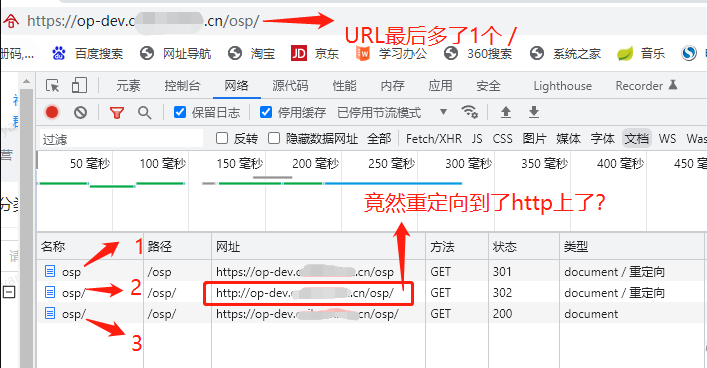Screen dimensions: 707x368
Task: Switch to the 源代码 tab
Action: pyautogui.click(x=290, y=86)
